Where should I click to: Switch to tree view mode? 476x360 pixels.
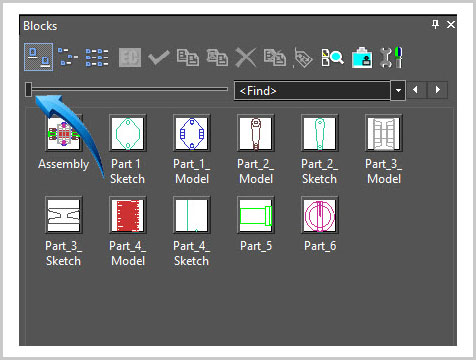click(x=68, y=57)
